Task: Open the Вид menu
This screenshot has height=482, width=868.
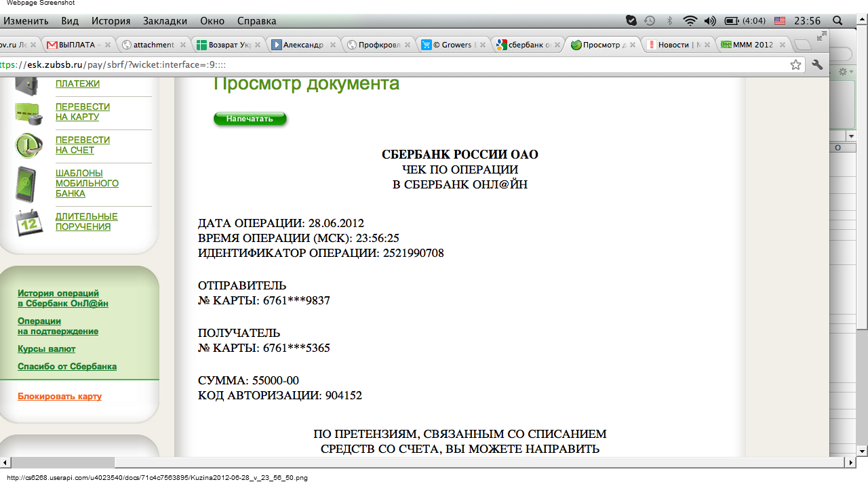Action: 70,21
